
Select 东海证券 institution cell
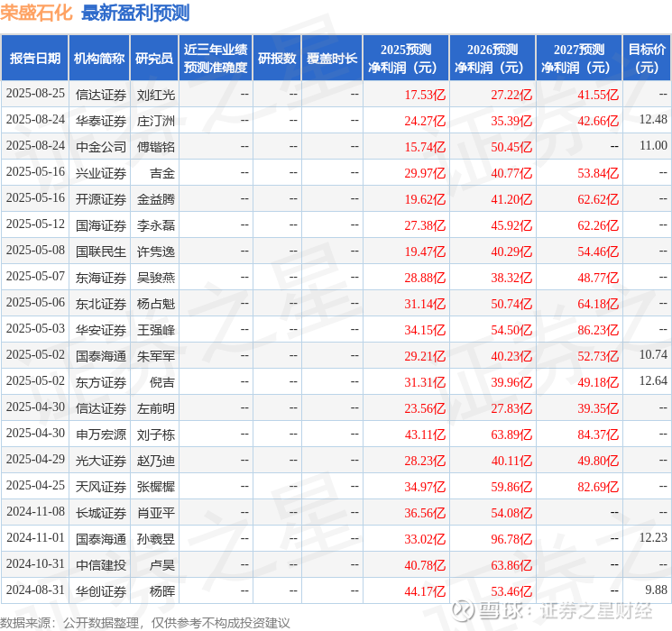101,278
